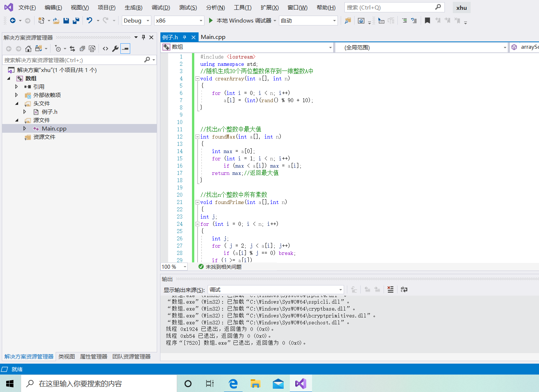Open the output source 调试 dropdown
Image resolution: width=539 pixels, height=392 pixels.
[276, 290]
